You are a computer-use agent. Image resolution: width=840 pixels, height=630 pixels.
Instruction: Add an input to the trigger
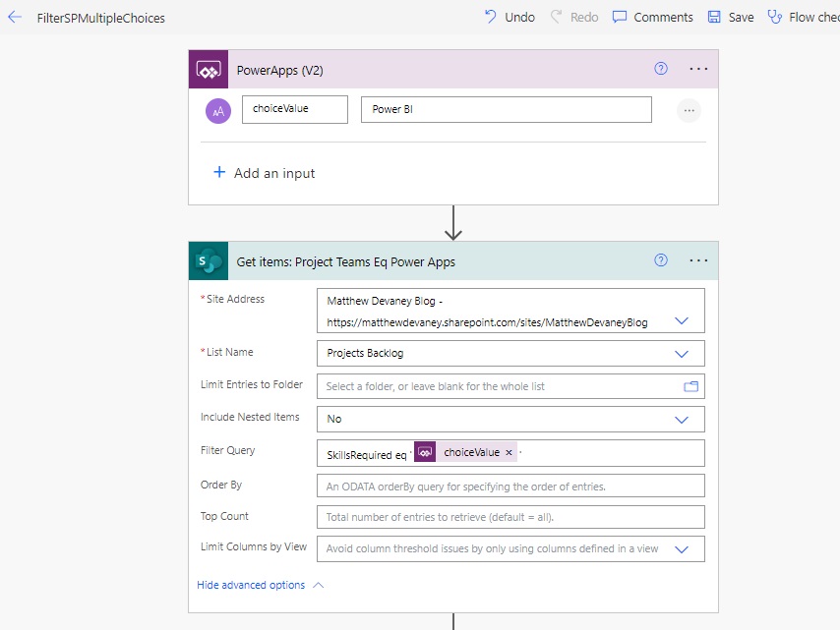[265, 173]
